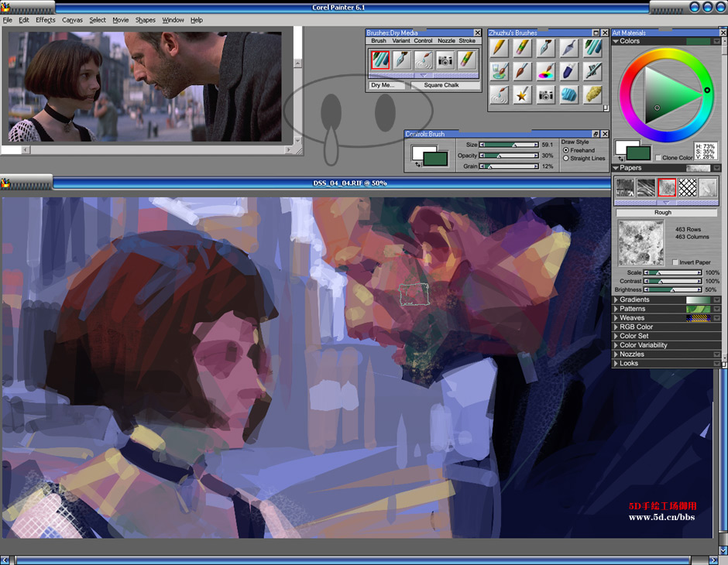
Task: Click the dark green swatch in Controls:Brush
Action: [x=435, y=159]
